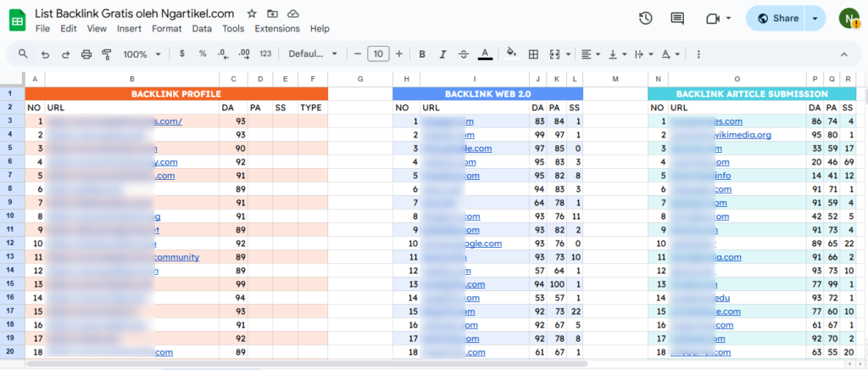868x370 pixels.
Task: Expand Meet call options arrow
Action: tap(728, 19)
